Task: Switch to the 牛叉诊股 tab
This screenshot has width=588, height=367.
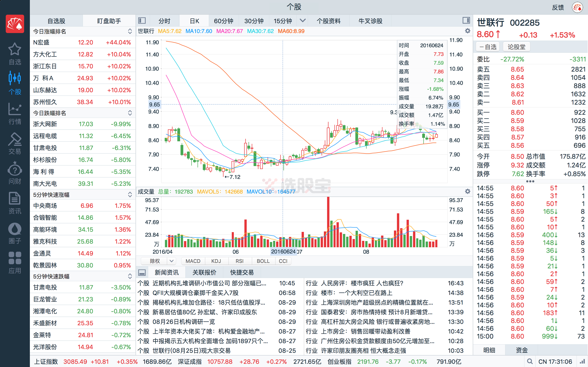Action: [370, 21]
